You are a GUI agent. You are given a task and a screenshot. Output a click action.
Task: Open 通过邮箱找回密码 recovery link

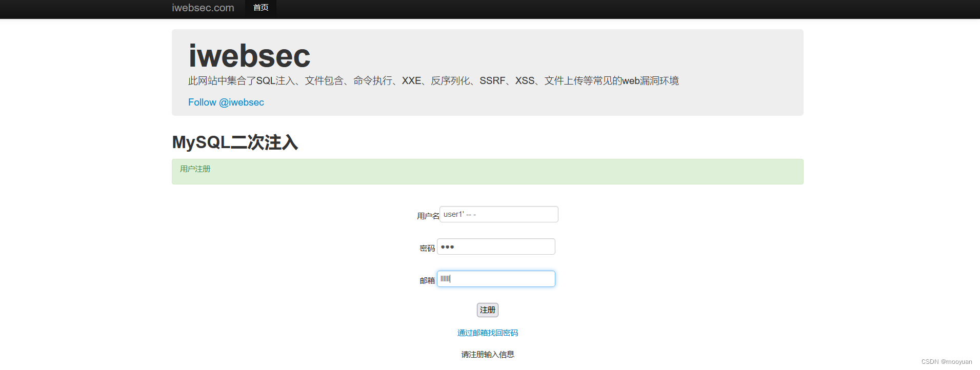[x=488, y=333]
